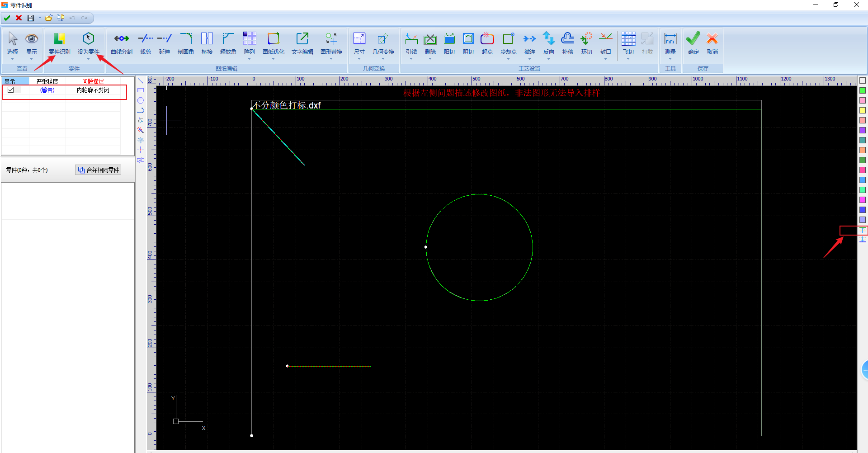
Task: Select the rectangle drawing tool in side toolbar
Action: [141, 90]
